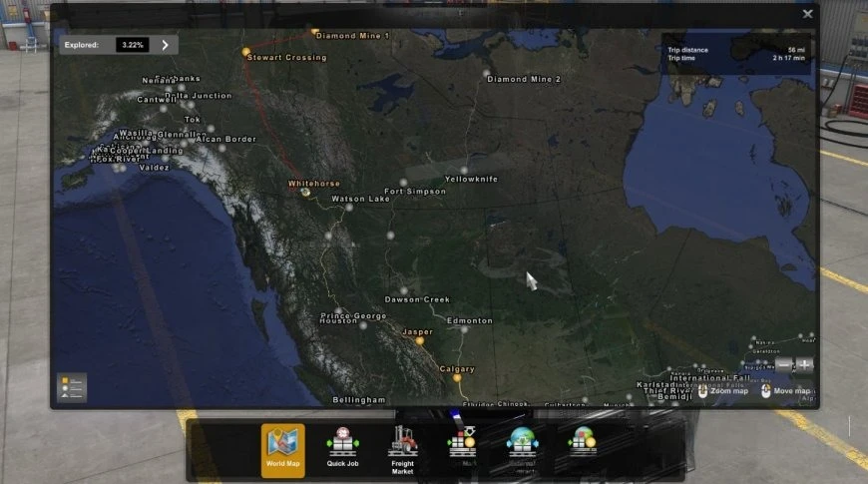Screen dimensions: 868x484
Task: Click the Diamond Mine 2 city marker
Action: coord(486,73)
